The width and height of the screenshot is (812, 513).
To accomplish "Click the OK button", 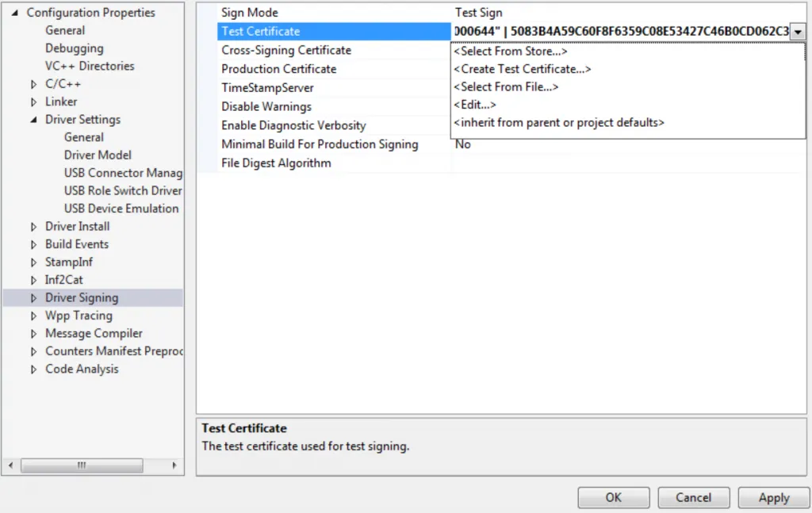I will pos(613,498).
